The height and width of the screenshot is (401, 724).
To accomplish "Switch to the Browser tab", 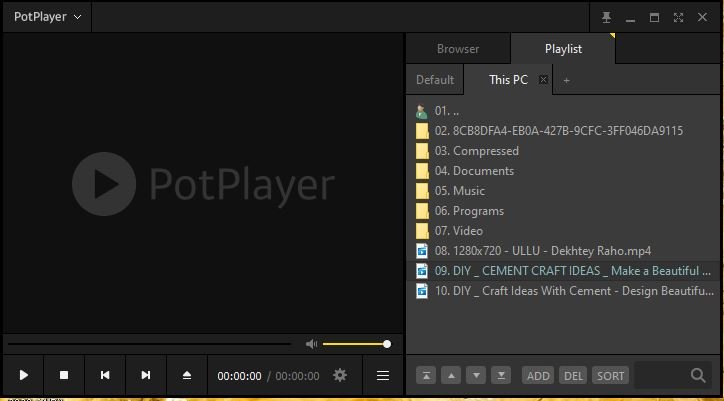I will coord(458,49).
